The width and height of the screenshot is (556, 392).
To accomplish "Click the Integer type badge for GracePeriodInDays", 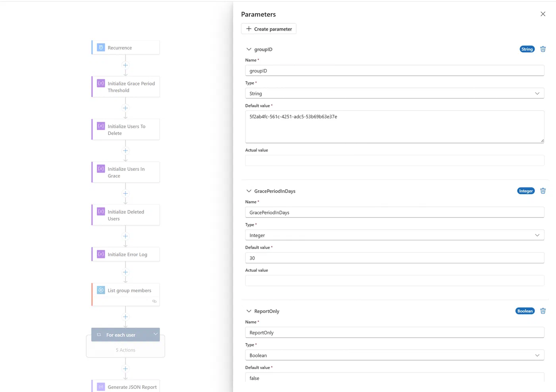I will 526,191.
